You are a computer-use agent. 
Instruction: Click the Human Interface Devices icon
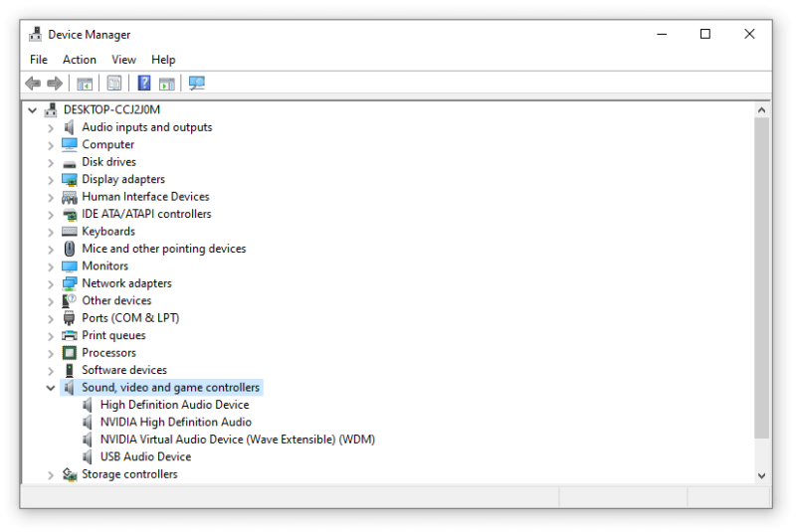(x=69, y=197)
